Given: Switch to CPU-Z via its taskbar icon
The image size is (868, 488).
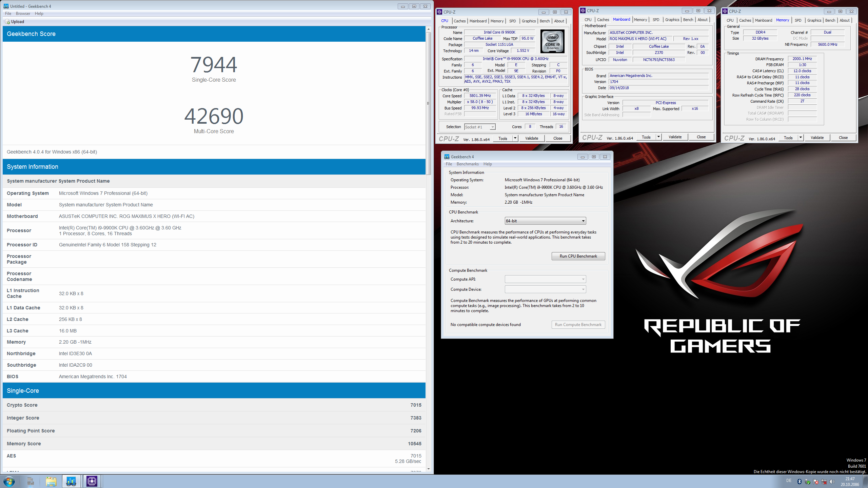Looking at the screenshot, I should (92, 481).
